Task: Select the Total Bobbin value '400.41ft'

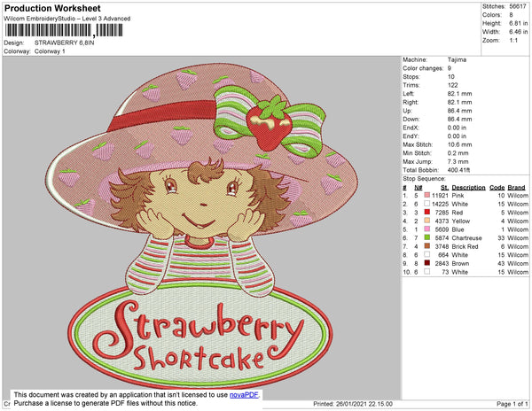Action: [458, 170]
